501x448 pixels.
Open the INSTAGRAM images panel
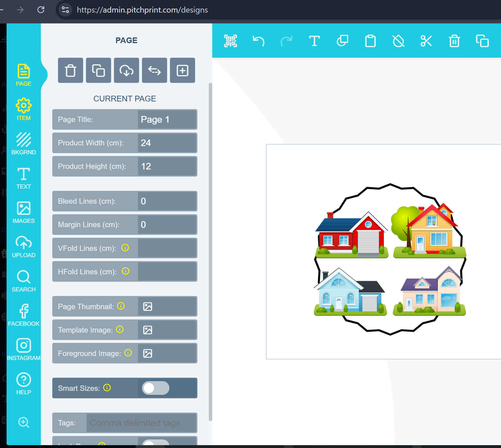(24, 349)
